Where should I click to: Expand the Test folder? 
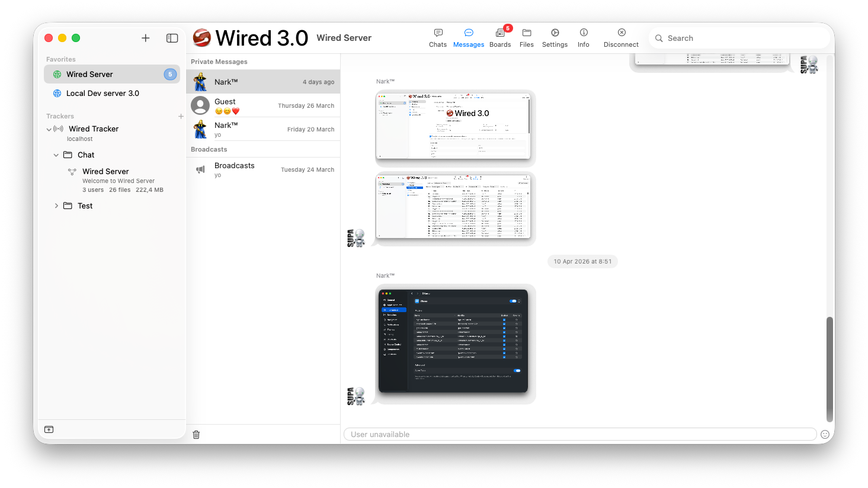pos(56,206)
